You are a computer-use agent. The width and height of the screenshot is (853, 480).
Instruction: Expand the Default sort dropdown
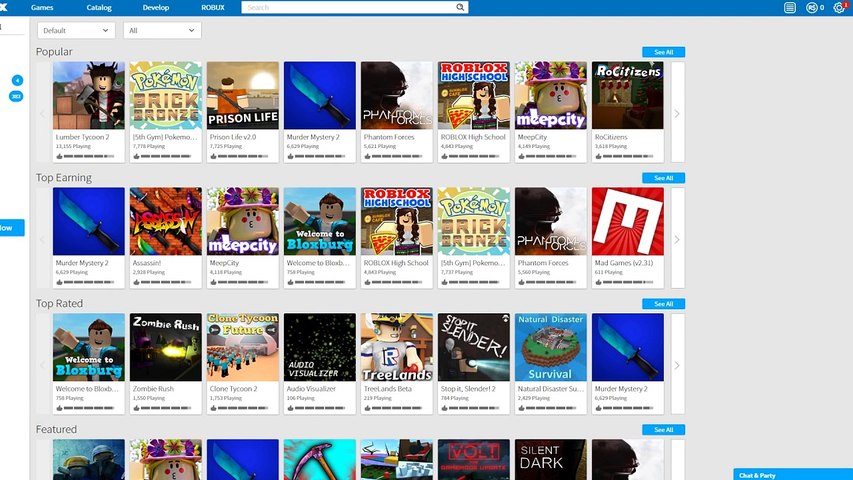click(x=76, y=30)
